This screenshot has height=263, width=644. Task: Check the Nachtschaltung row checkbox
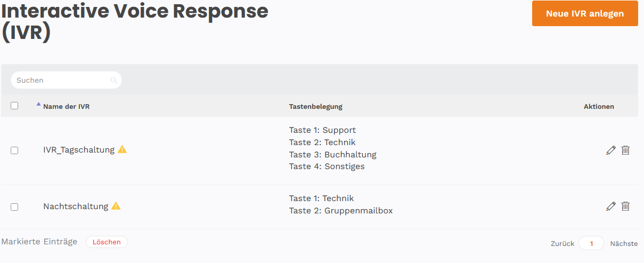(14, 206)
